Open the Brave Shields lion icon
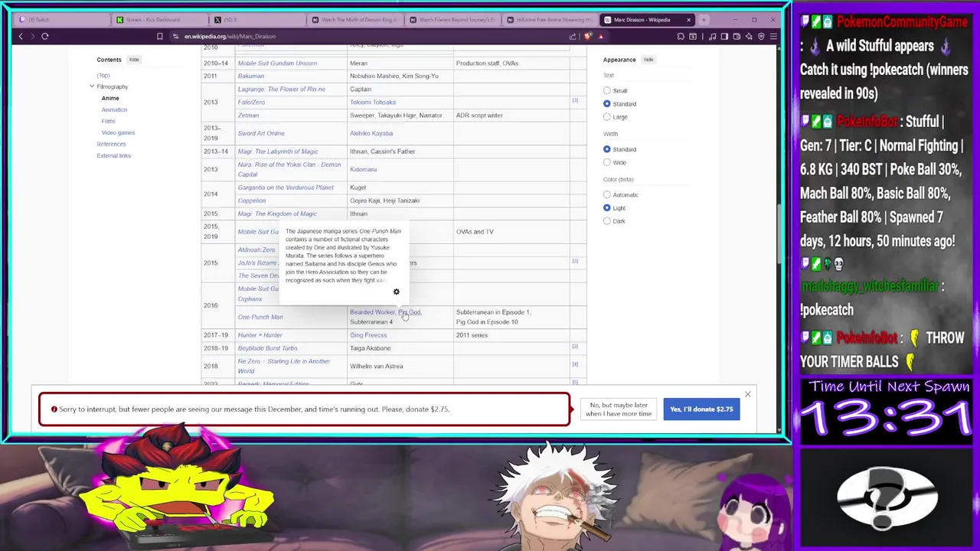 click(x=587, y=36)
